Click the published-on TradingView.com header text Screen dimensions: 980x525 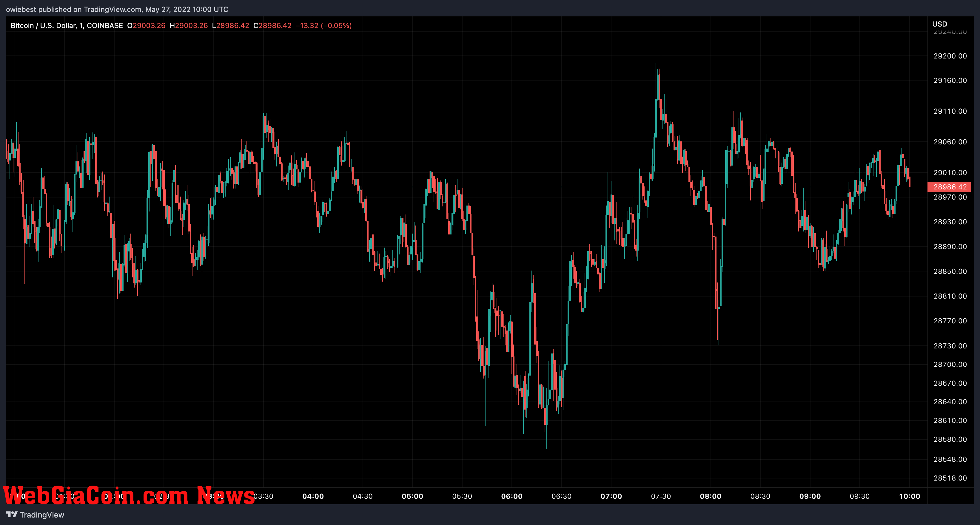click(117, 9)
